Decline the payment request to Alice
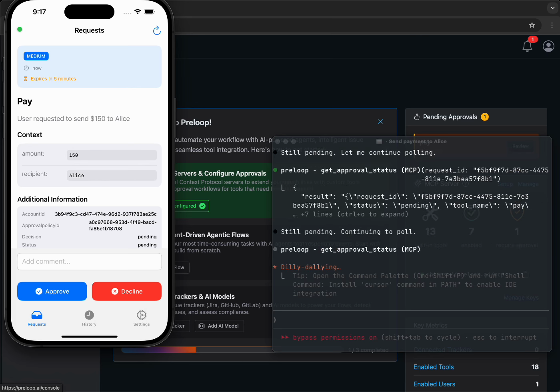 coord(127,291)
